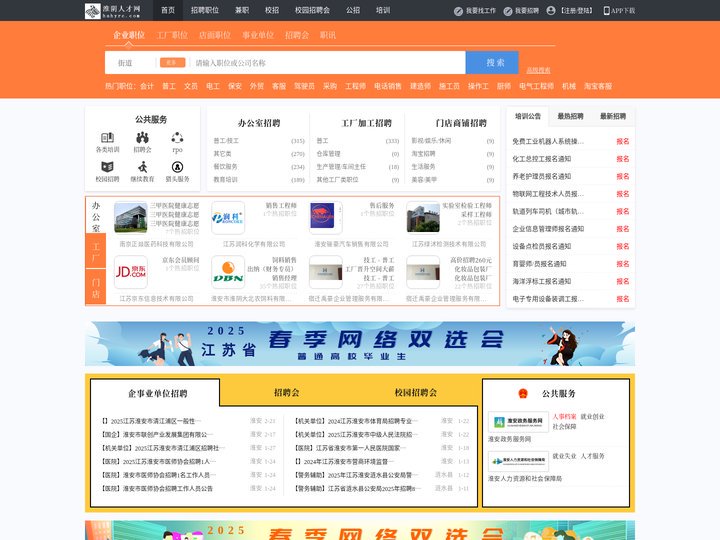Open the 校招 nav item
This screenshot has height=540, width=720.
(x=272, y=10)
